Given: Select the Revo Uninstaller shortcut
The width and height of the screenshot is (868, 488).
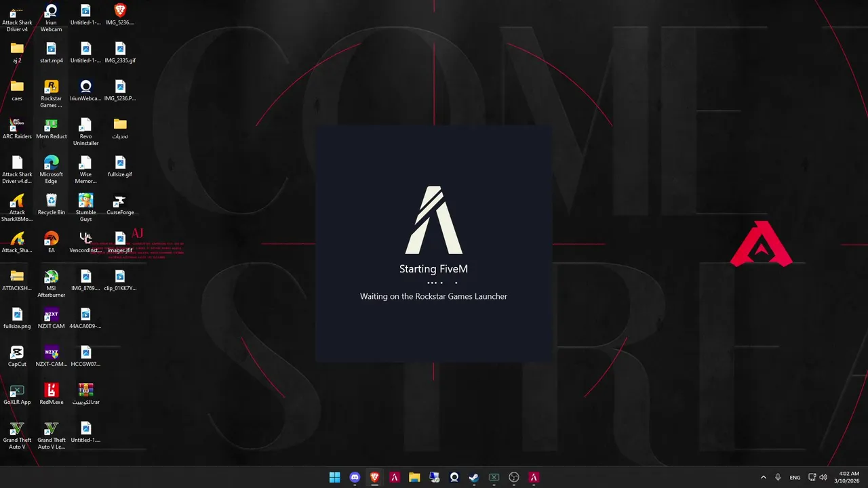Looking at the screenshot, I should coord(85,132).
